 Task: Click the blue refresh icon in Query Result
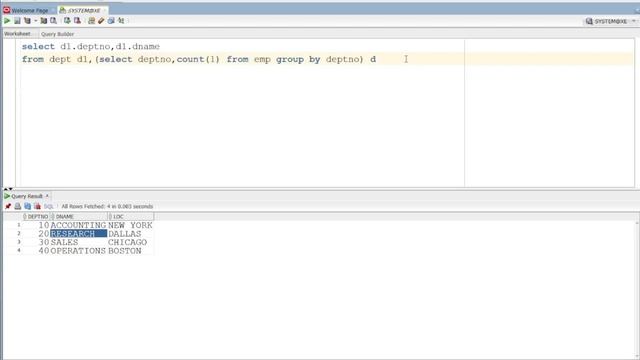click(x=27, y=207)
